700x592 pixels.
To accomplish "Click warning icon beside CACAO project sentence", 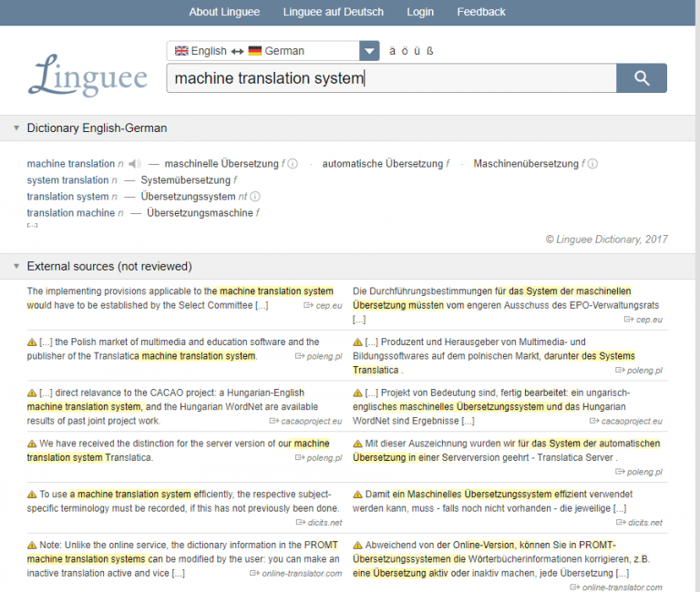I will point(32,393).
